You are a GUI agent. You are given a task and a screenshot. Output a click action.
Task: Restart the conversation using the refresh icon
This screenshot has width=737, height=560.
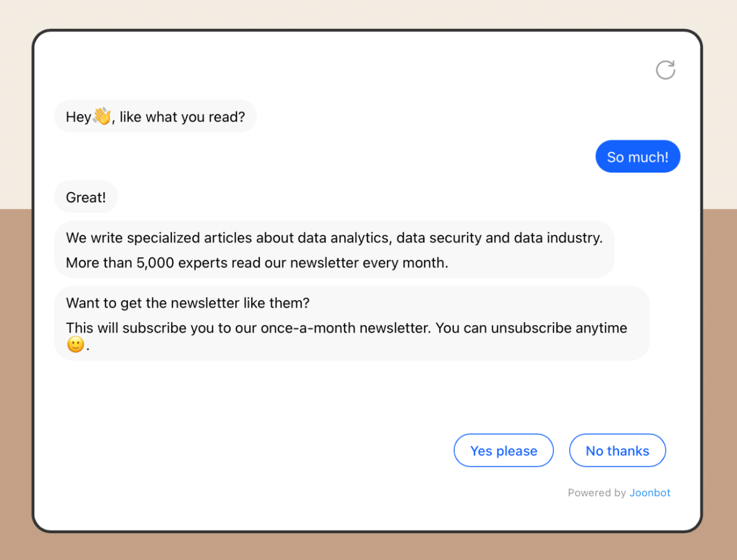(665, 69)
